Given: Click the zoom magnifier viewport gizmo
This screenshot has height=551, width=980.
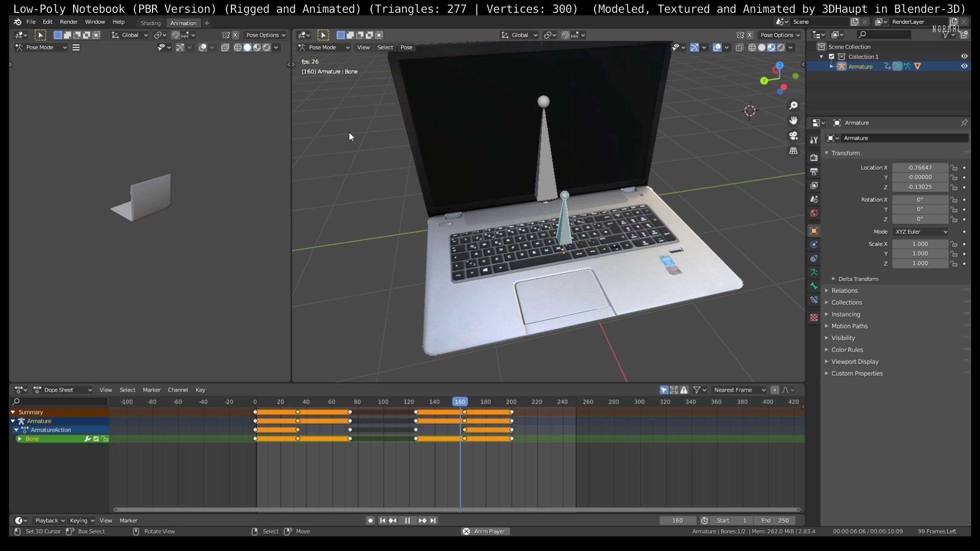Looking at the screenshot, I should (x=793, y=106).
